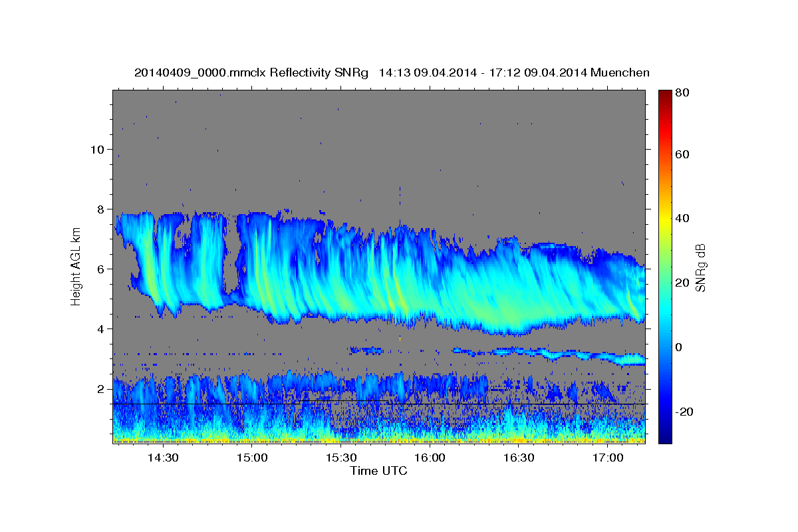Image resolution: width=798 pixels, height=532 pixels.
Task: Click the 'Height AGL km' axis label
Action: coord(76,267)
